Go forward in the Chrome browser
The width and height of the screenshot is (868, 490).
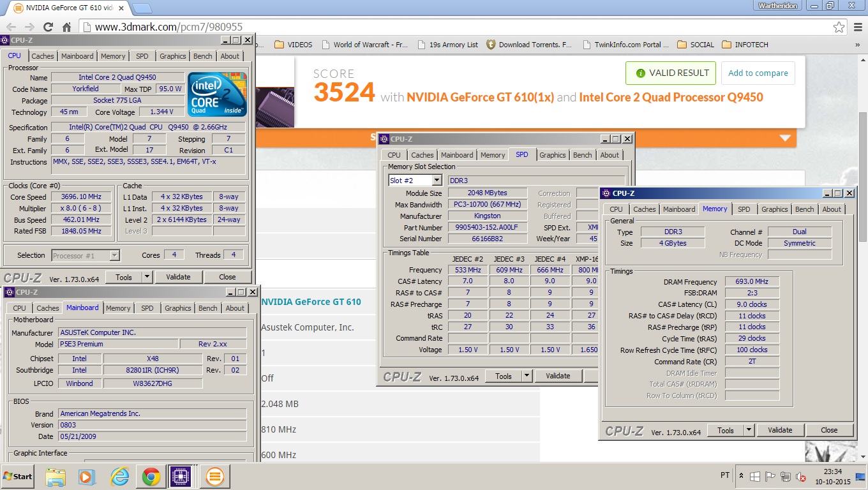29,27
